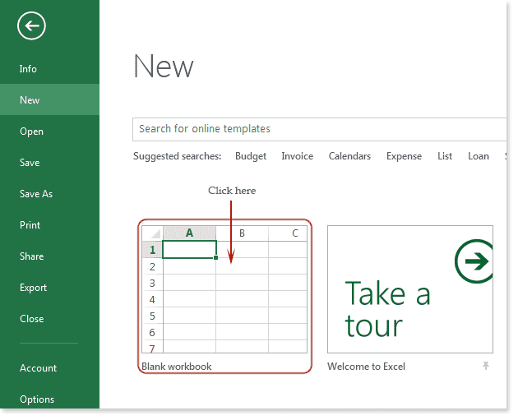Click the pin icon beside Welcome to Excel
Screen dimensions: 518x420
[x=486, y=366]
